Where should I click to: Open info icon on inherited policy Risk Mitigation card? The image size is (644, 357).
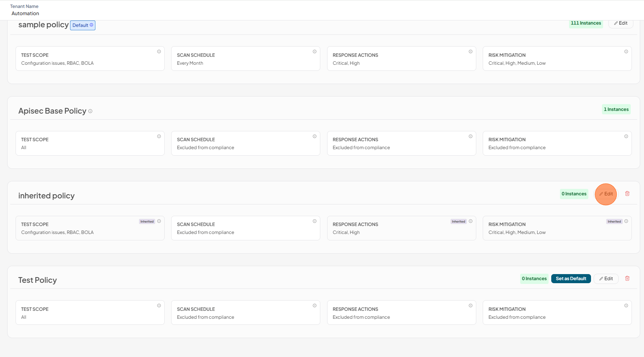626,221
